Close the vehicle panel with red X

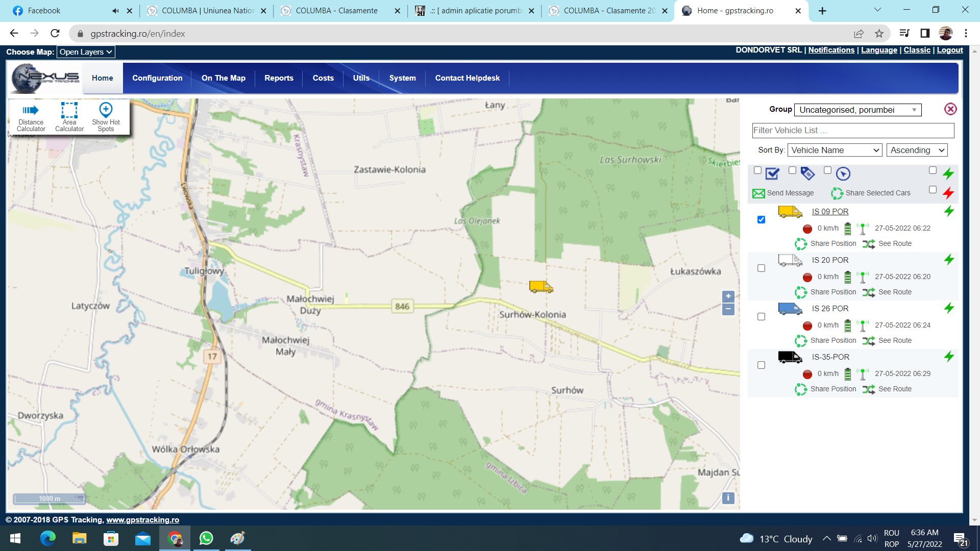pyautogui.click(x=950, y=109)
